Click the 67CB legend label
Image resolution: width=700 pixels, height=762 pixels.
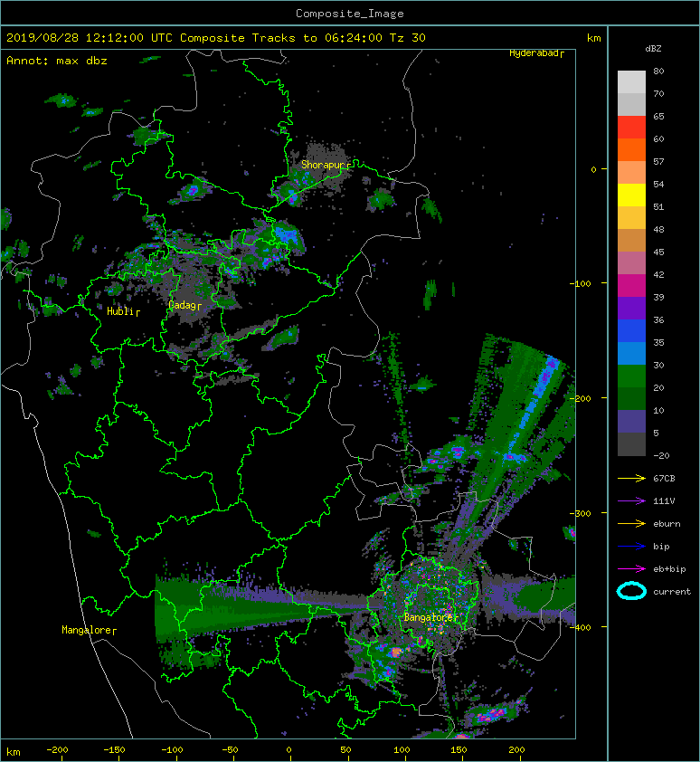[x=664, y=478]
